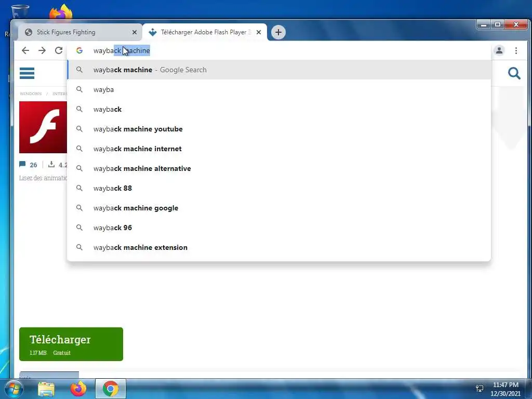Click the Google G icon in the omnibox

[79, 50]
